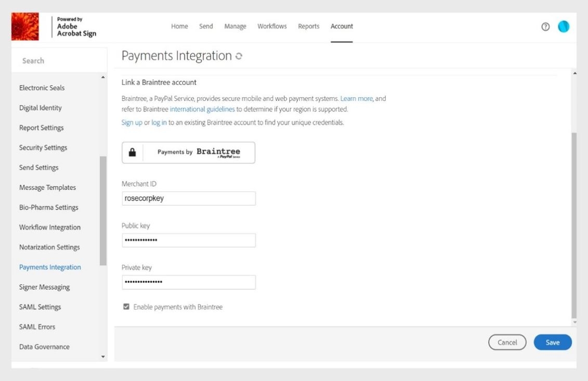Select Notarization Settings from the sidebar
588x381 pixels.
[x=50, y=247]
